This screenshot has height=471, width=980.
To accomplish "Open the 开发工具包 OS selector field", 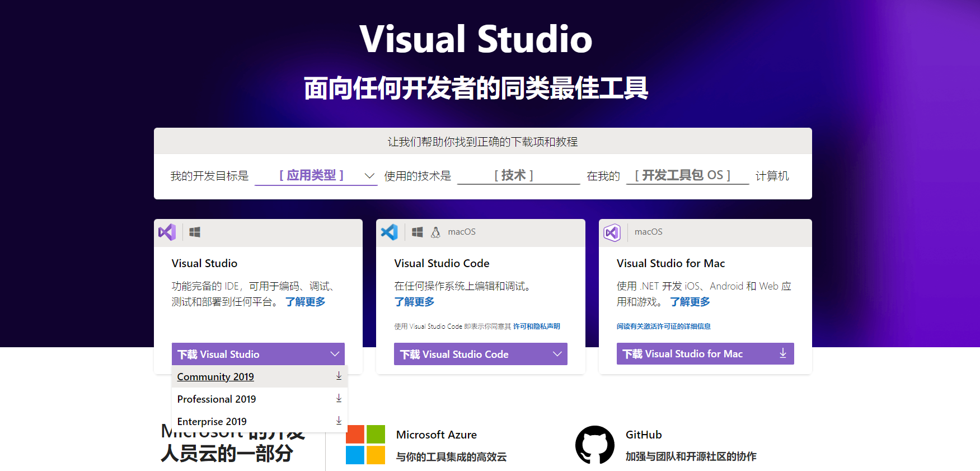I will point(687,175).
